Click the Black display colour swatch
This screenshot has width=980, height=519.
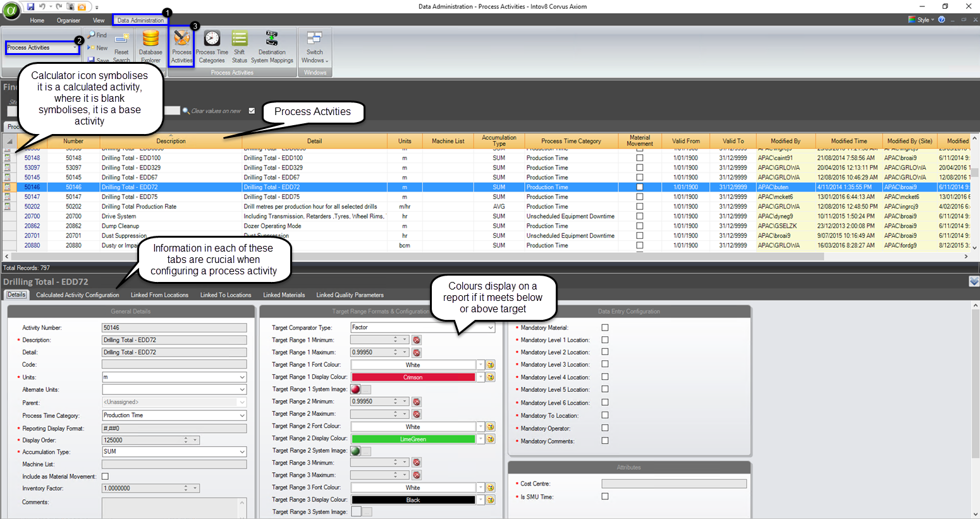point(413,500)
